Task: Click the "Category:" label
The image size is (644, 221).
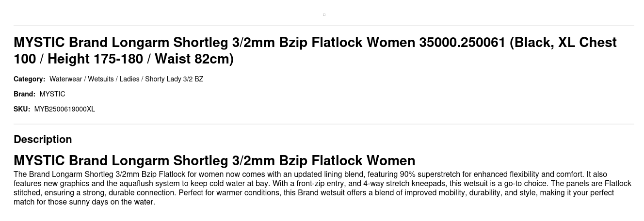Action: pos(29,79)
